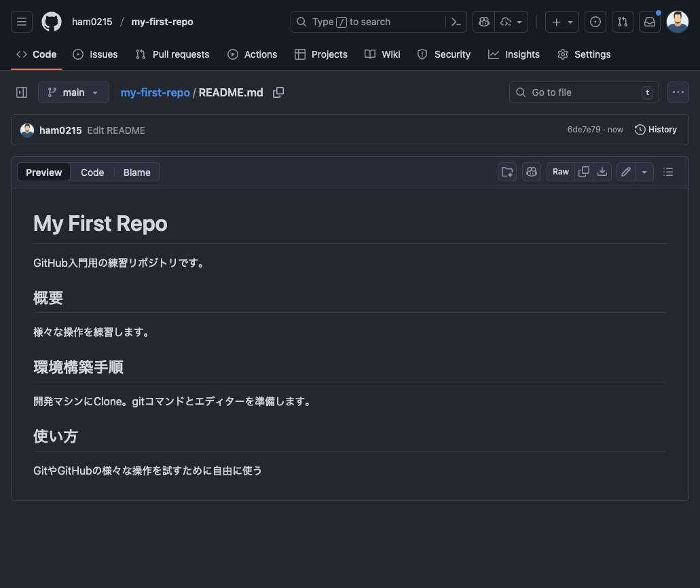The image size is (700, 588).
Task: Open the main branch selector
Action: click(x=73, y=92)
